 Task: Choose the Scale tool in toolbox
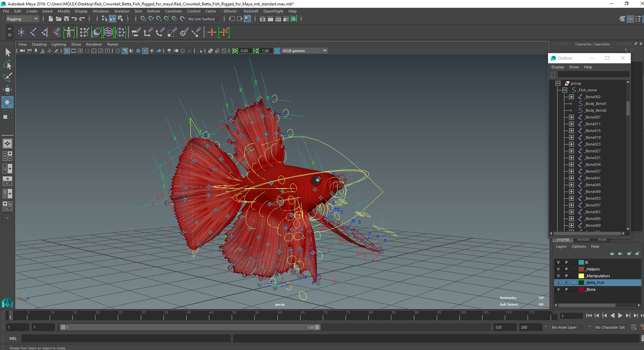[x=7, y=115]
